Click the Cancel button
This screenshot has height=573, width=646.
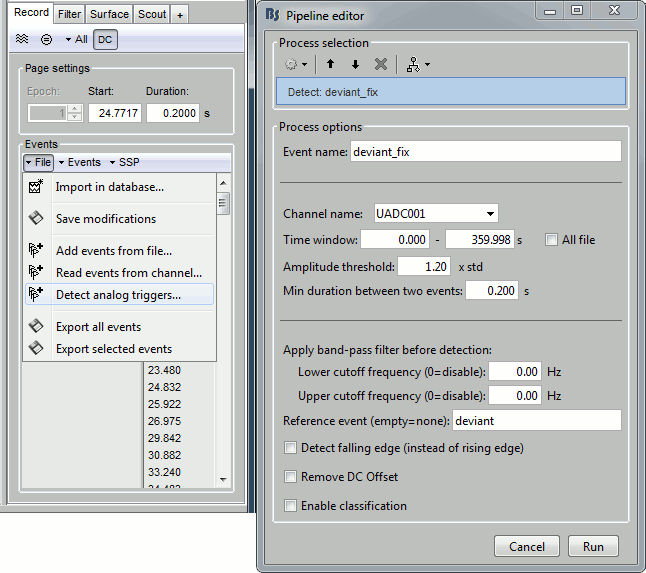(x=527, y=547)
